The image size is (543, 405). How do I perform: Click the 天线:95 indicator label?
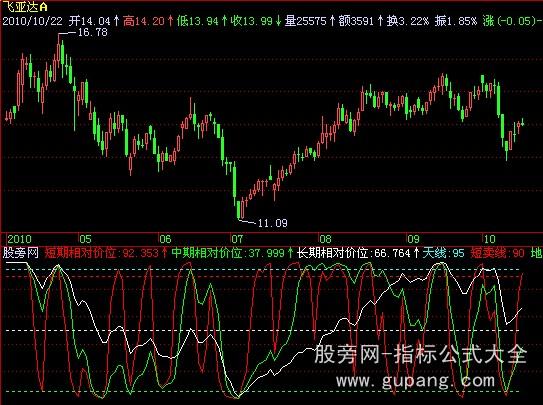click(x=444, y=253)
